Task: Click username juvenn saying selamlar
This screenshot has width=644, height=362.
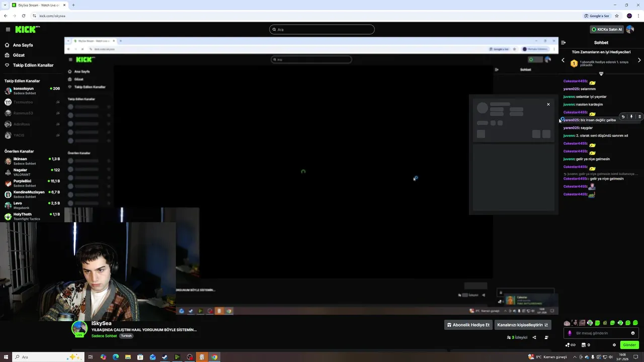Action: click(569, 97)
